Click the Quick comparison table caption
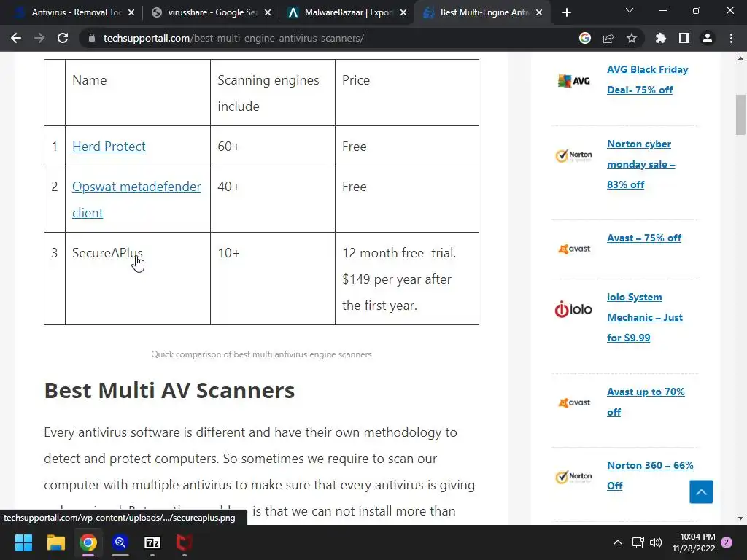Screen dimensions: 747x560 tap(261, 354)
